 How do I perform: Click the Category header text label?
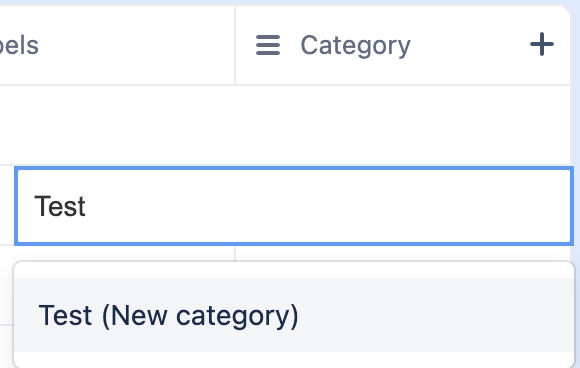pyautogui.click(x=355, y=45)
